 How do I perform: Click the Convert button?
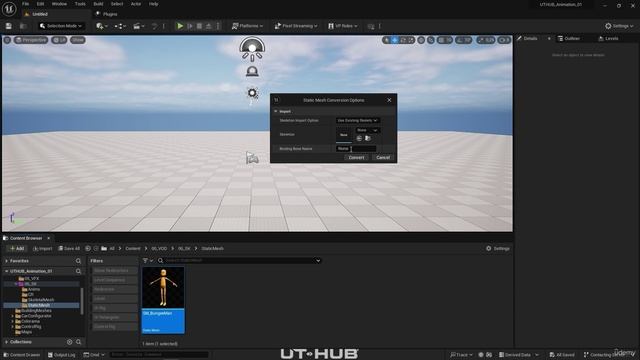click(356, 158)
